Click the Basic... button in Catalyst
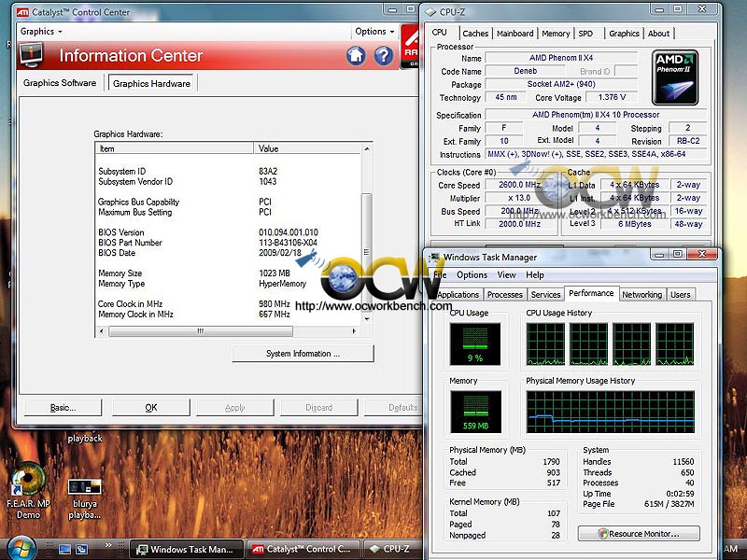747x560 pixels. (x=63, y=408)
